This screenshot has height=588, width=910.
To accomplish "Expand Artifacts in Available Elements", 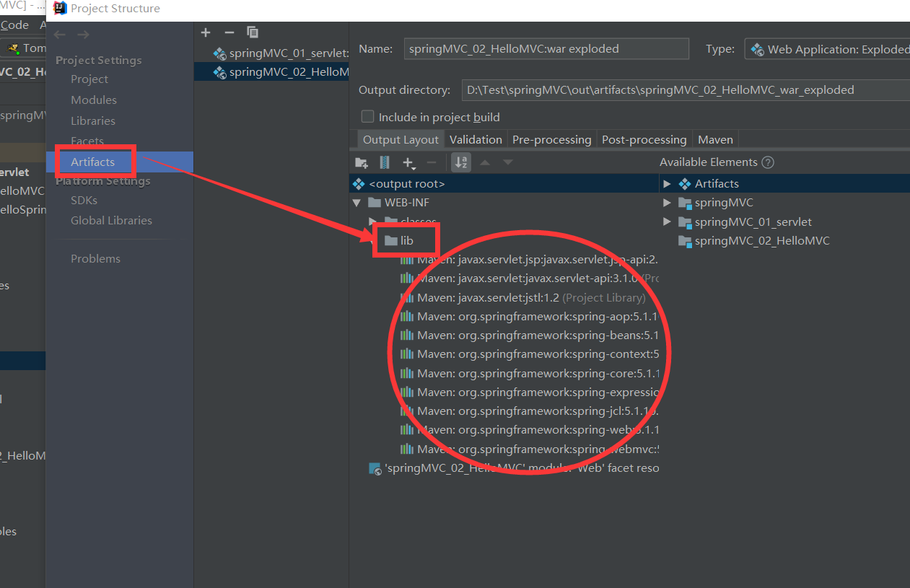I will pos(667,184).
